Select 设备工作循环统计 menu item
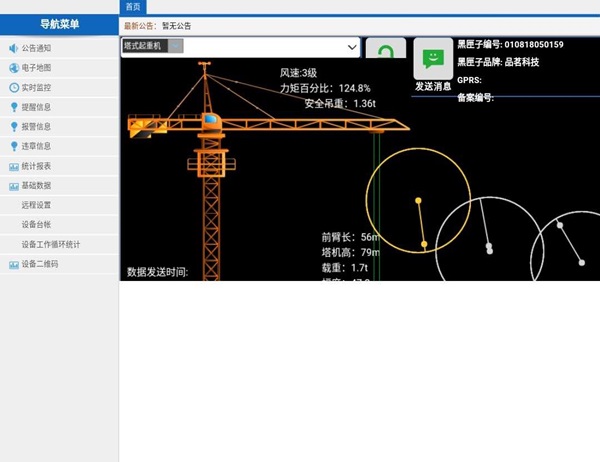The width and height of the screenshot is (600, 462). 51,244
